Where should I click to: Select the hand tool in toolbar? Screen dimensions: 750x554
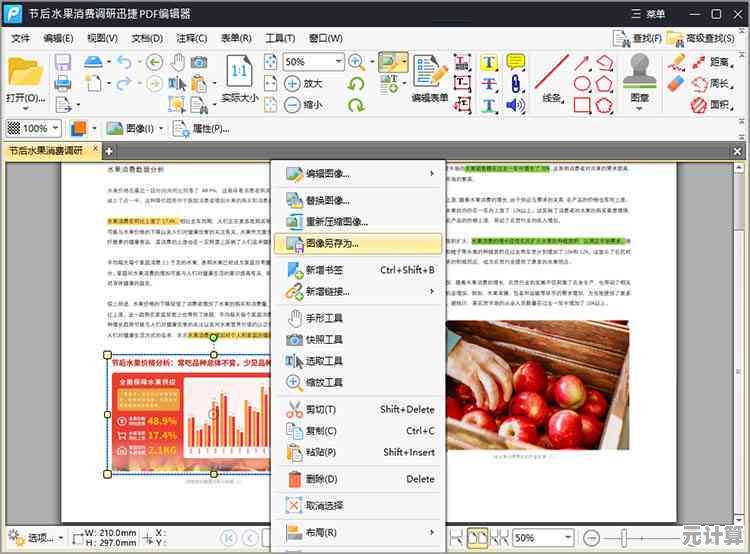click(177, 62)
